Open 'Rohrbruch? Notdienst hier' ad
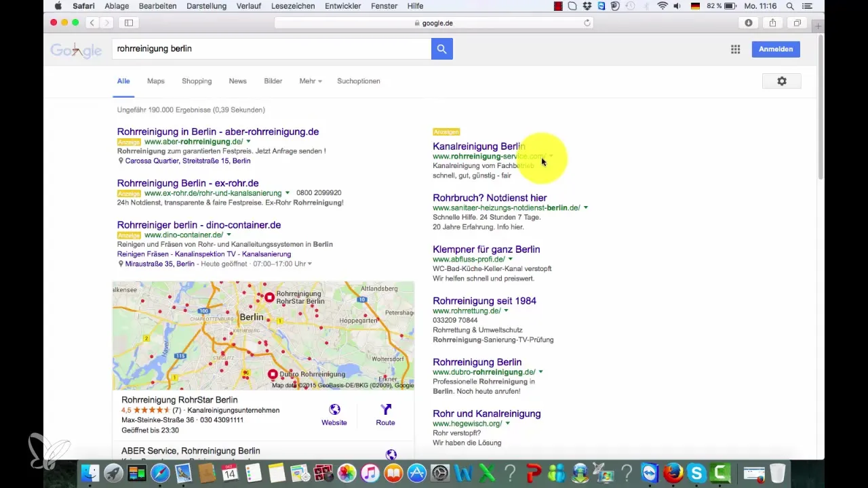868x488 pixels. click(490, 198)
